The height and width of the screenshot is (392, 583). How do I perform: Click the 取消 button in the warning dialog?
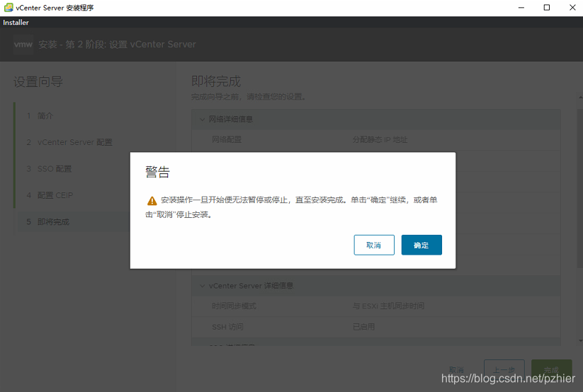click(374, 245)
